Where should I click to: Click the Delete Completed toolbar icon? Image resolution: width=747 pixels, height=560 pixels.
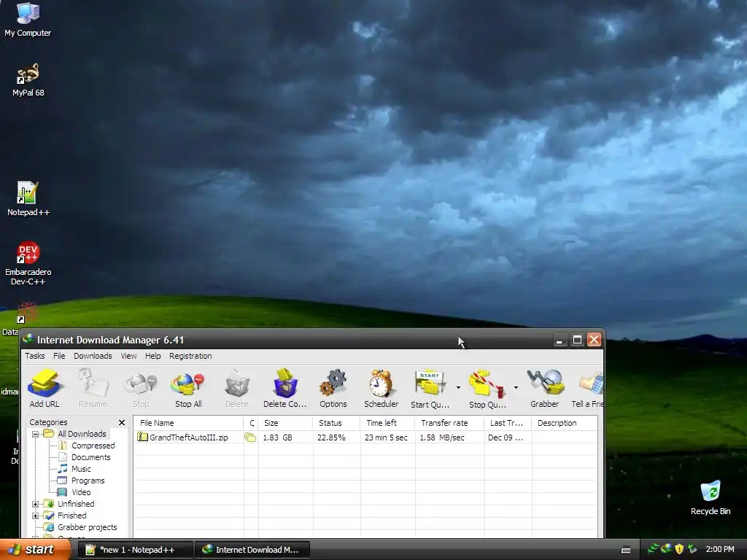[x=285, y=384]
